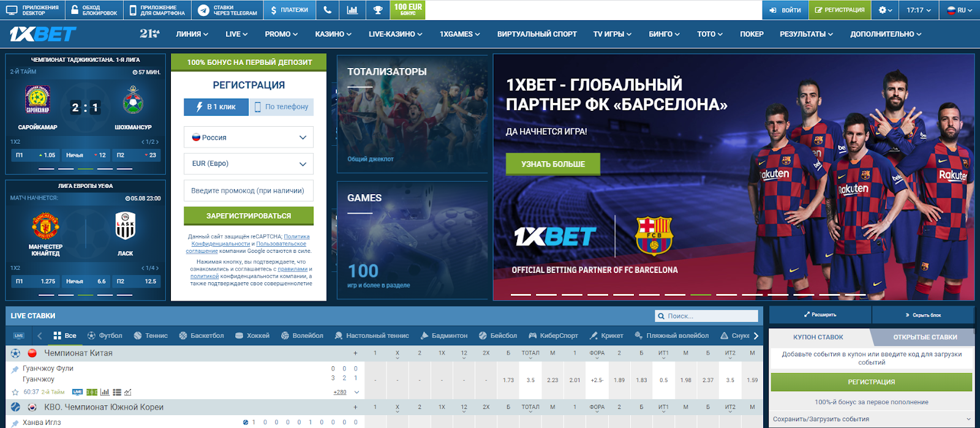Click the УЗНАТЬ БОЛЬШЕ banner button

[552, 164]
